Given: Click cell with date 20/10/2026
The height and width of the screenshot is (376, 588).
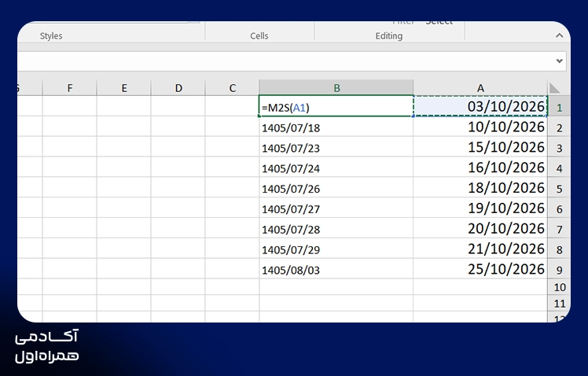Looking at the screenshot, I should 480,229.
